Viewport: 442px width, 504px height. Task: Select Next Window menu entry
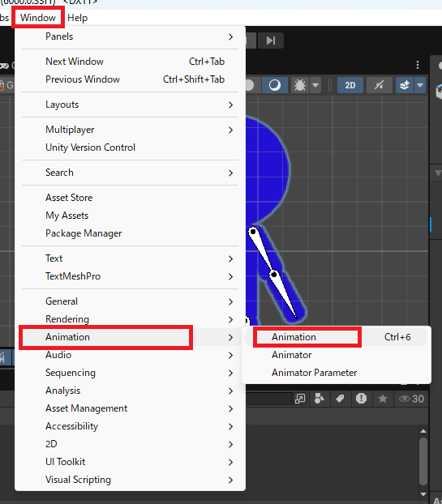tap(130, 62)
